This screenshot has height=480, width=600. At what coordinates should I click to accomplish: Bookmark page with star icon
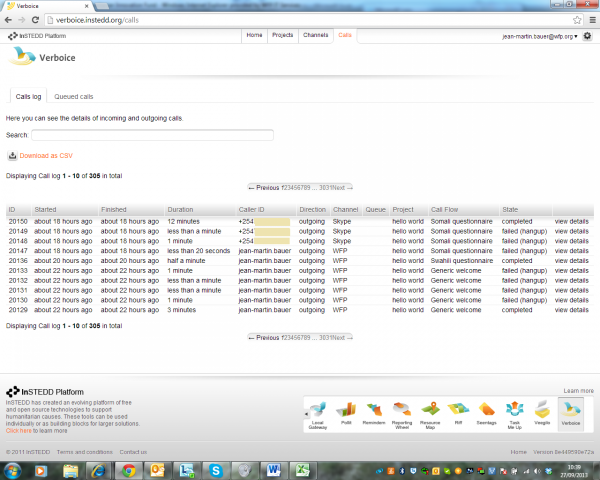[x=577, y=20]
